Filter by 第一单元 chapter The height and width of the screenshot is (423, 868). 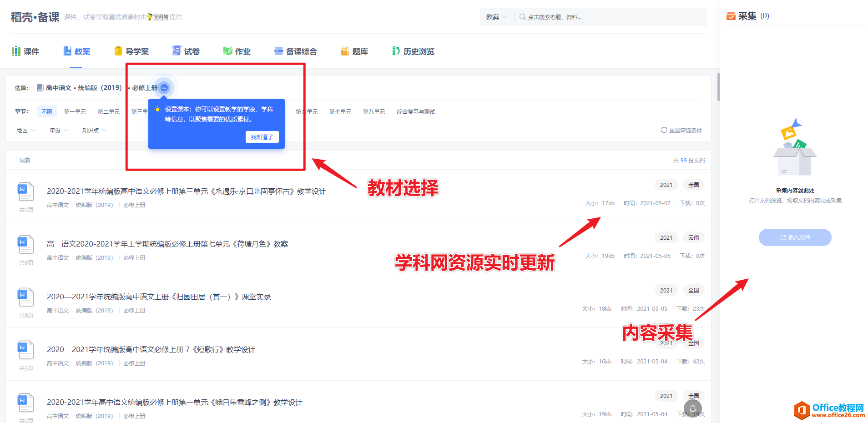pyautogui.click(x=75, y=111)
